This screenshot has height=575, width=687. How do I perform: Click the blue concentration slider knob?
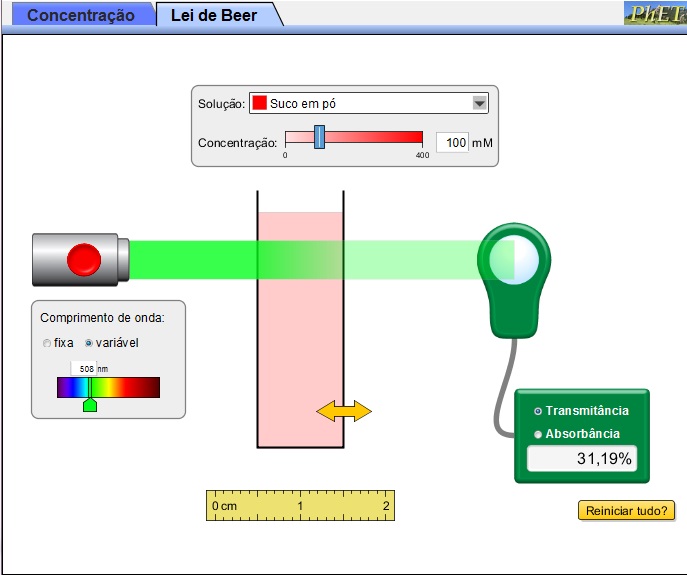[x=319, y=137]
